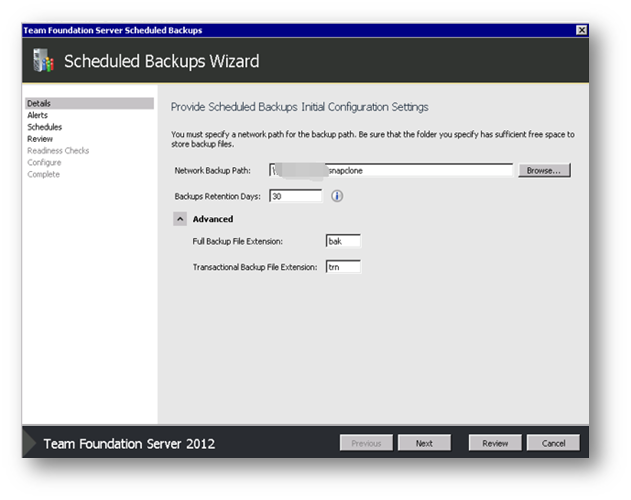Viewport: 631px width, 500px height.
Task: Click the Full Backup File Extension label
Action: click(x=237, y=242)
